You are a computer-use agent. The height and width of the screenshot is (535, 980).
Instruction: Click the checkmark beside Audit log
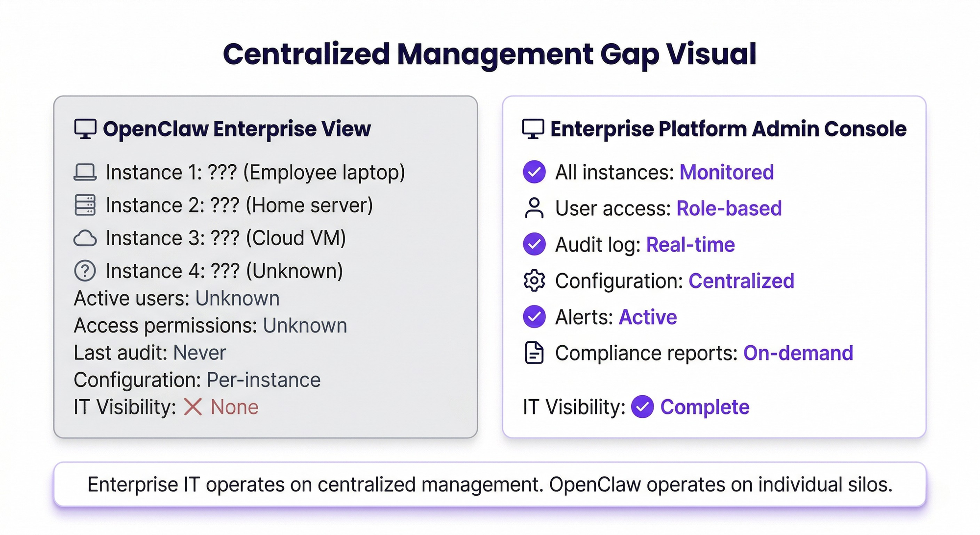point(534,244)
